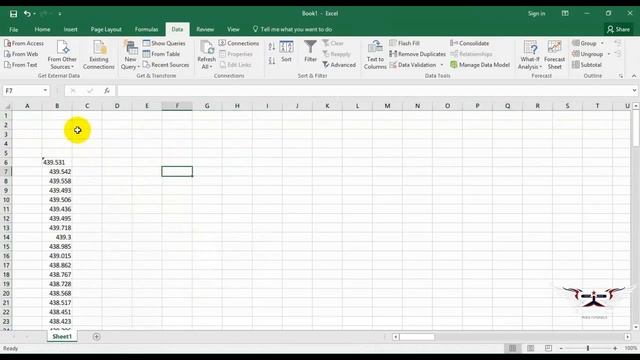Select the Sheet1 tab
Viewport: 640px width, 360px height.
coord(62,337)
